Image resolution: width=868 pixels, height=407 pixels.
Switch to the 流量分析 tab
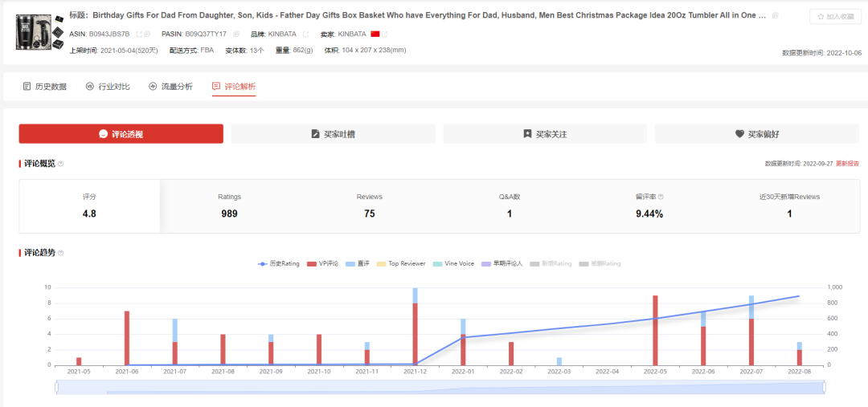[x=171, y=86]
